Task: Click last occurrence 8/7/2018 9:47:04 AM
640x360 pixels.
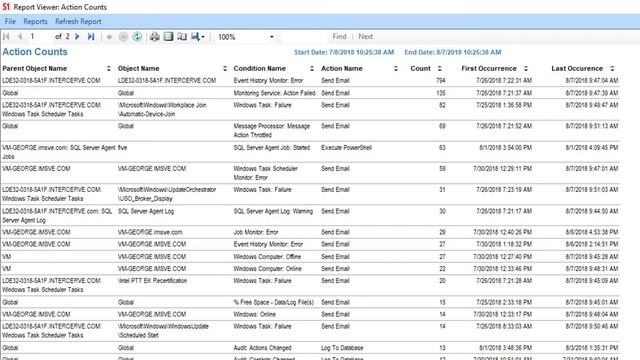Action: tap(592, 80)
